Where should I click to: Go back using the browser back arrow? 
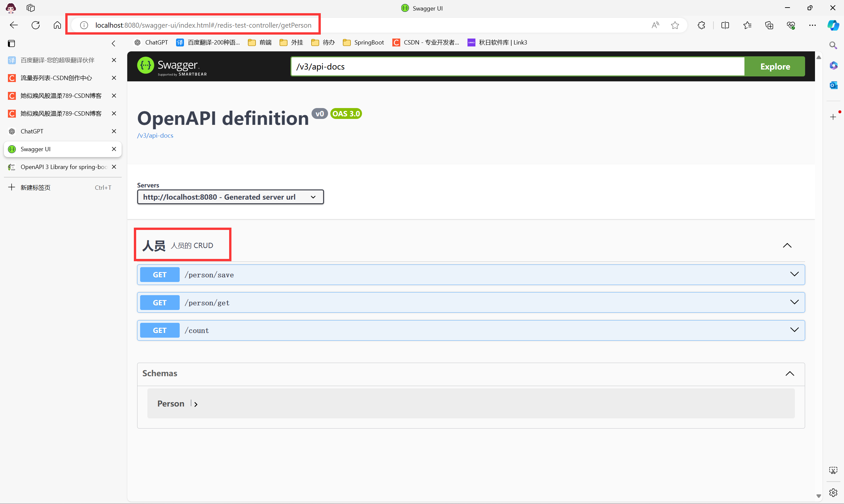[x=14, y=25]
